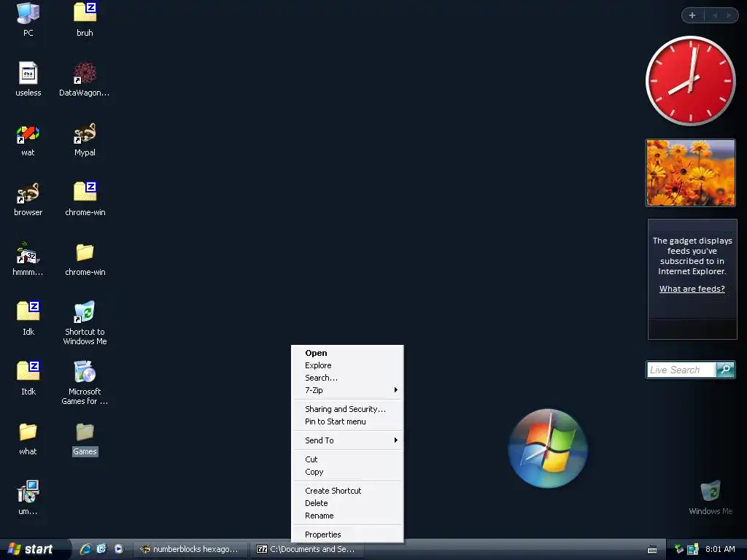Click the 8:01 AM system clock

point(720,549)
